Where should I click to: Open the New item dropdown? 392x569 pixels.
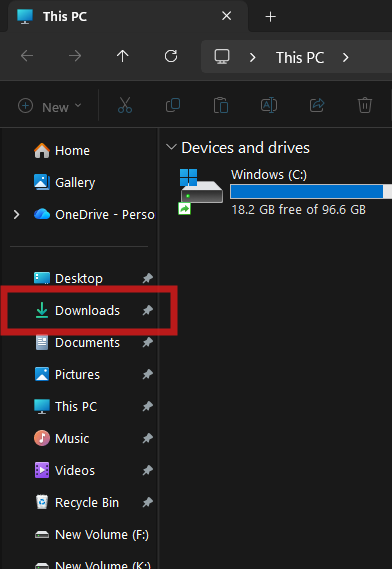49,107
